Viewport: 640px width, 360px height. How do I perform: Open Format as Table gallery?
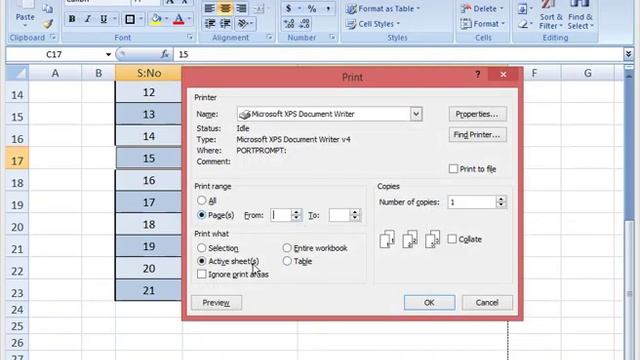382,9
